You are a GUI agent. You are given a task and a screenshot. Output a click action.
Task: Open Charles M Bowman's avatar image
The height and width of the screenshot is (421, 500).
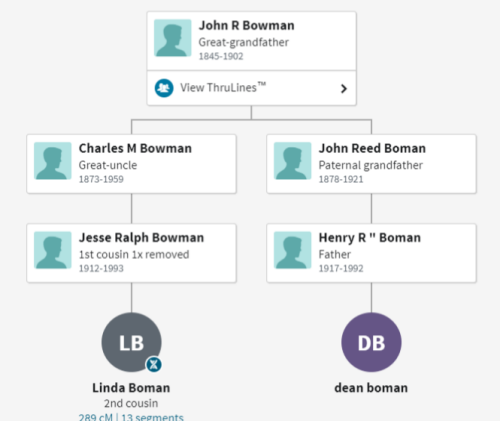(x=53, y=161)
